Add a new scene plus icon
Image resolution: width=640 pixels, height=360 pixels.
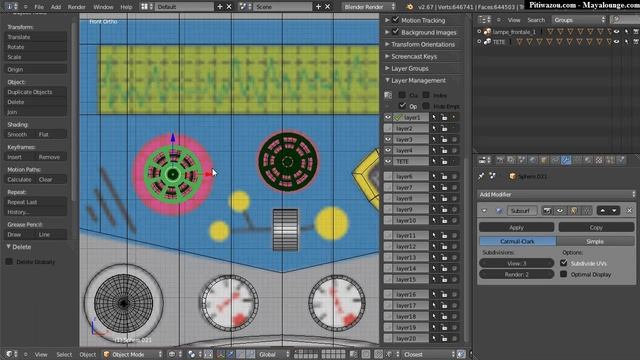[x=318, y=7]
